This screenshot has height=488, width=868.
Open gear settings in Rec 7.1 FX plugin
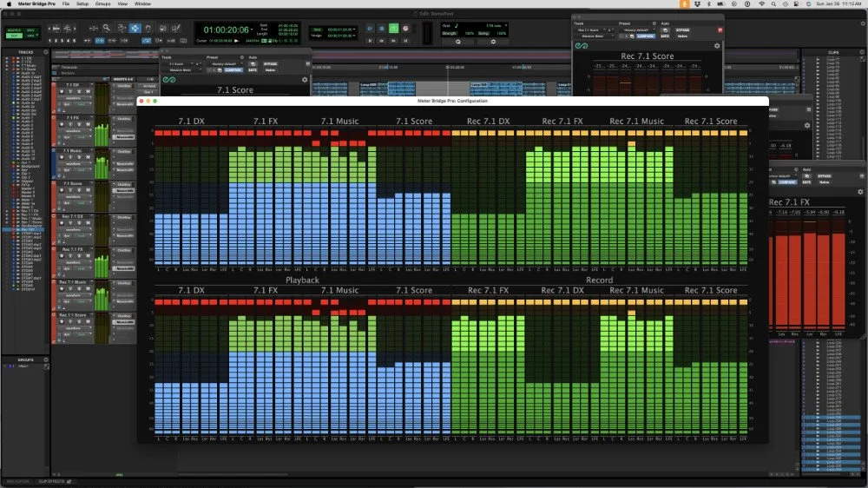point(860,192)
